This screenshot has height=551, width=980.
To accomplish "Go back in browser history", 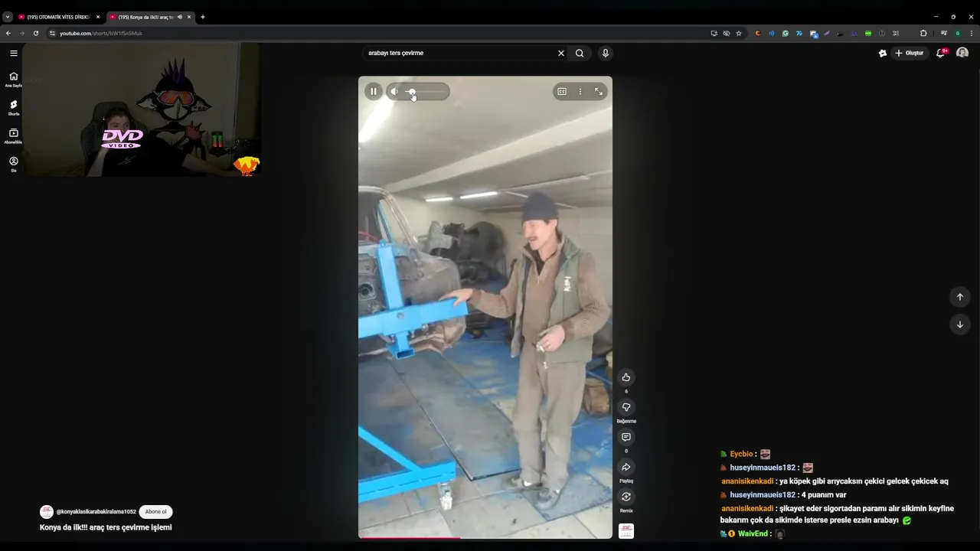I will coord(8,33).
